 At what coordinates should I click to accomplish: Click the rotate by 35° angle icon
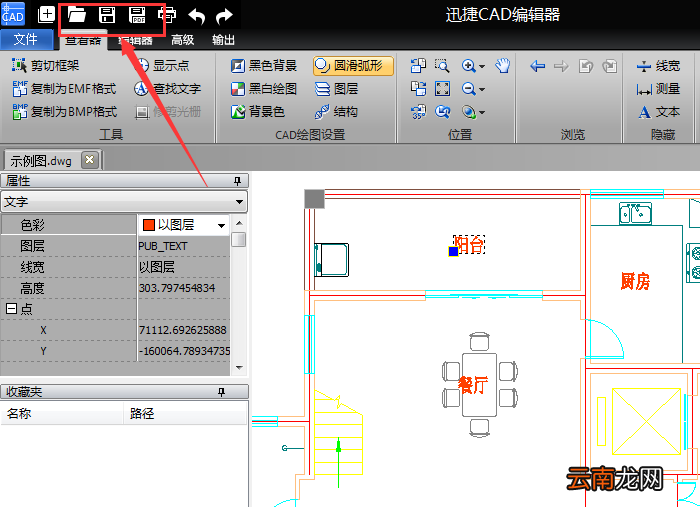pyautogui.click(x=418, y=112)
